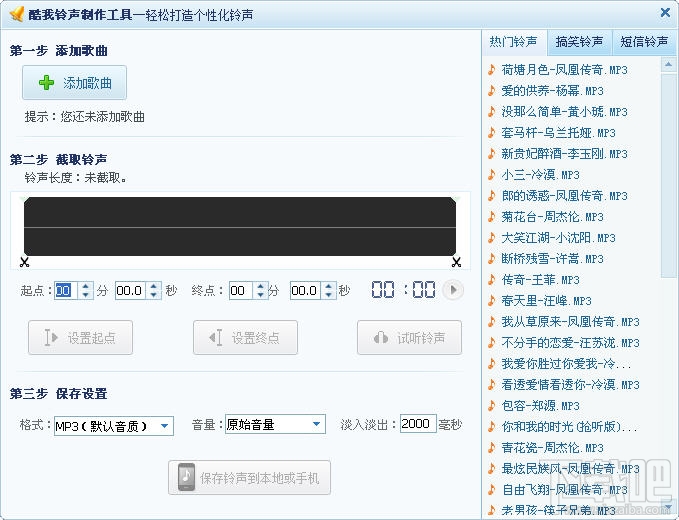This screenshot has width=679, height=520.
Task: Click the note icon beside 小三-冷漠
Action: [x=491, y=174]
